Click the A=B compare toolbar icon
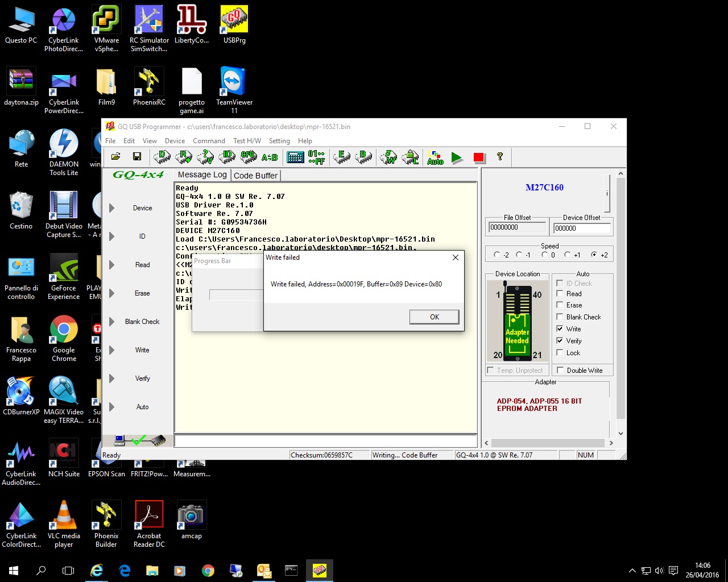 270,157
